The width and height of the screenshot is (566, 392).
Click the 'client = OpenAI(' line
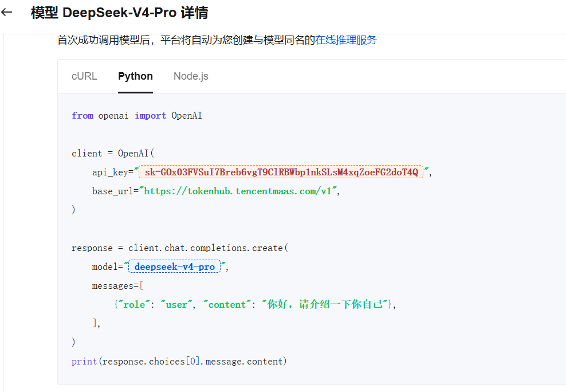click(x=113, y=154)
